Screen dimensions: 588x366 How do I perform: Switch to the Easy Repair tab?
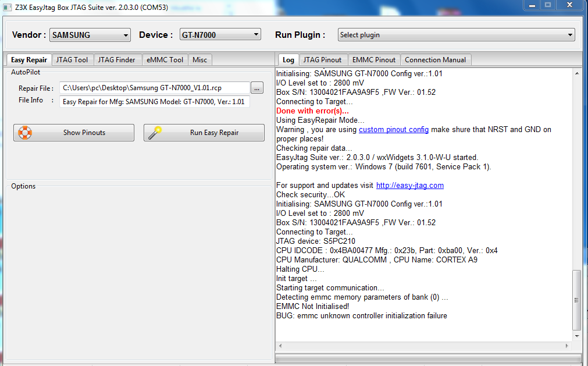click(29, 59)
